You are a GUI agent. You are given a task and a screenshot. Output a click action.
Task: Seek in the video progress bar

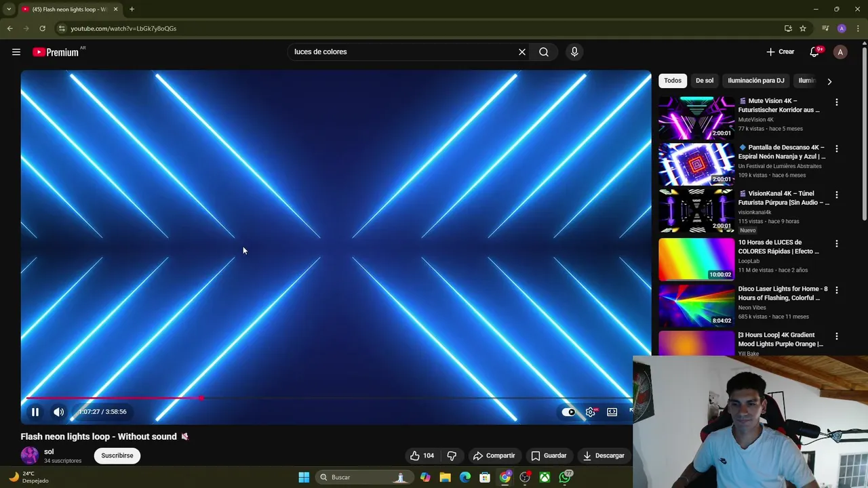pos(328,398)
